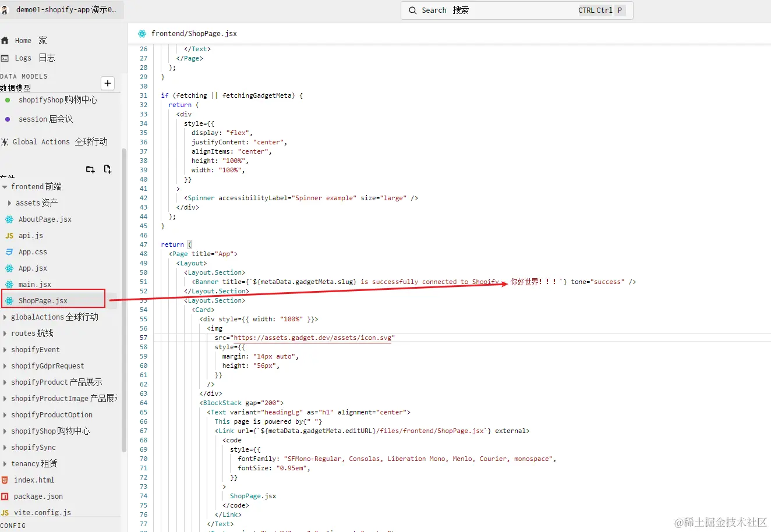Image resolution: width=771 pixels, height=532 pixels.
Task: Go to Home in the sidebar
Action: coord(31,41)
